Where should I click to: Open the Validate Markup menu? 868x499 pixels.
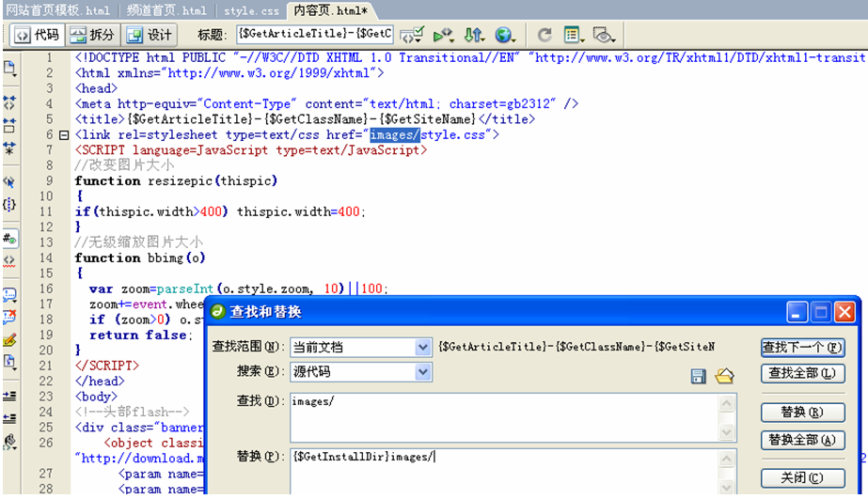coord(443,35)
